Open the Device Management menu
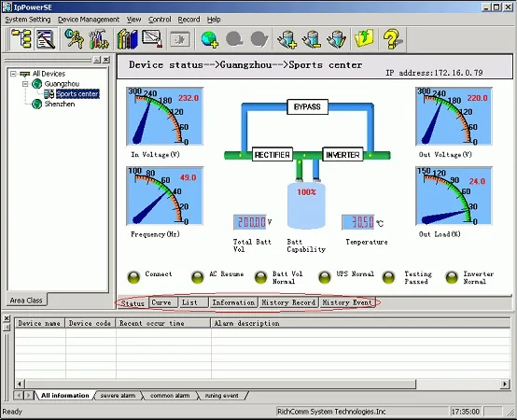517x420 pixels. [89, 20]
